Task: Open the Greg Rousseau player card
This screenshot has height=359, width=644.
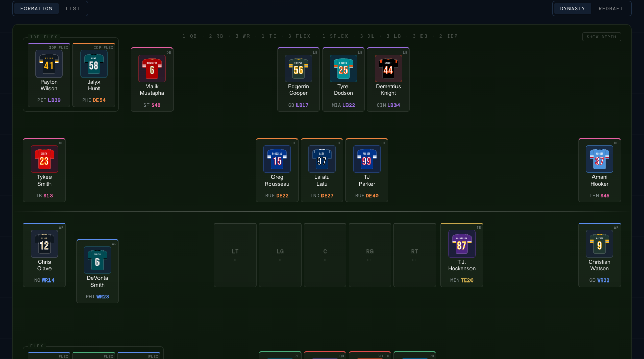Action: 277,170
